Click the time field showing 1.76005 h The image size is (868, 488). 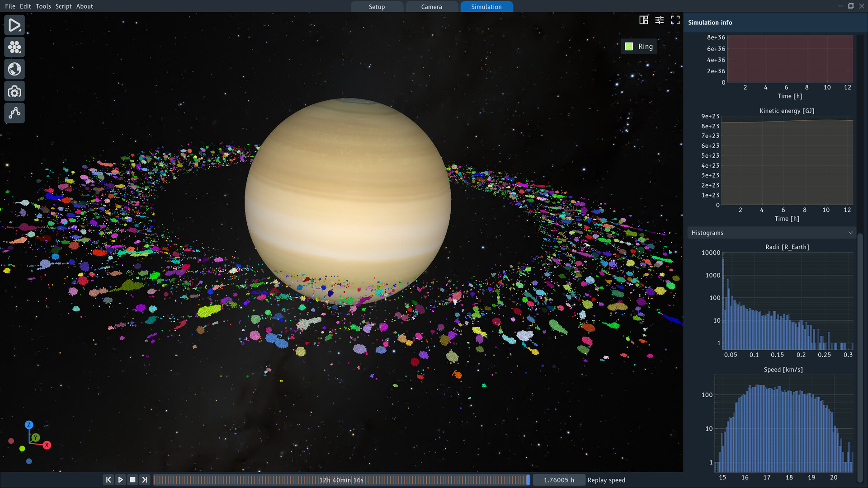pyautogui.click(x=559, y=480)
